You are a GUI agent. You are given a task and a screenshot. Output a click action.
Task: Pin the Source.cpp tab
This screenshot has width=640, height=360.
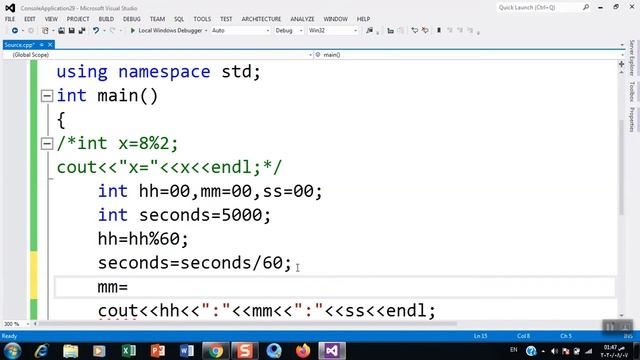coord(42,45)
